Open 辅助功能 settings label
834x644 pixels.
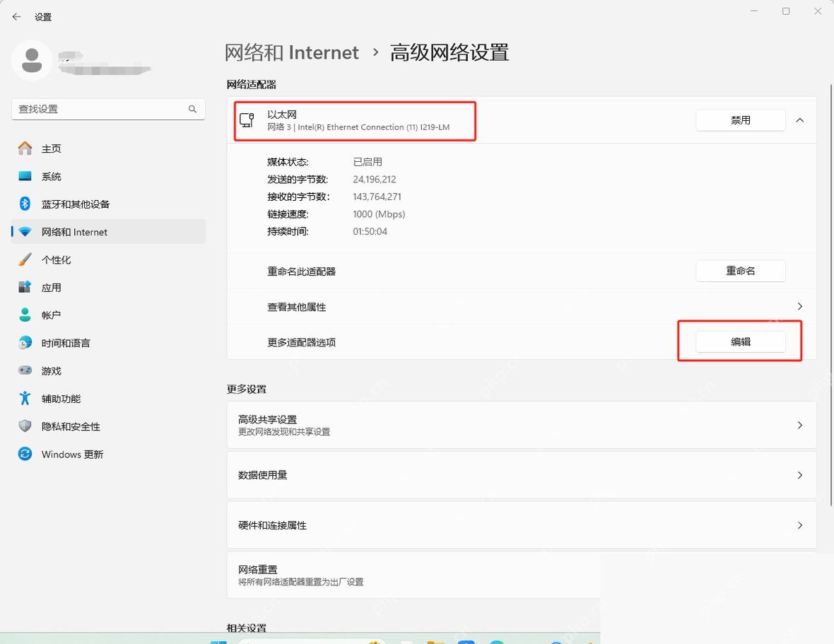(61, 399)
